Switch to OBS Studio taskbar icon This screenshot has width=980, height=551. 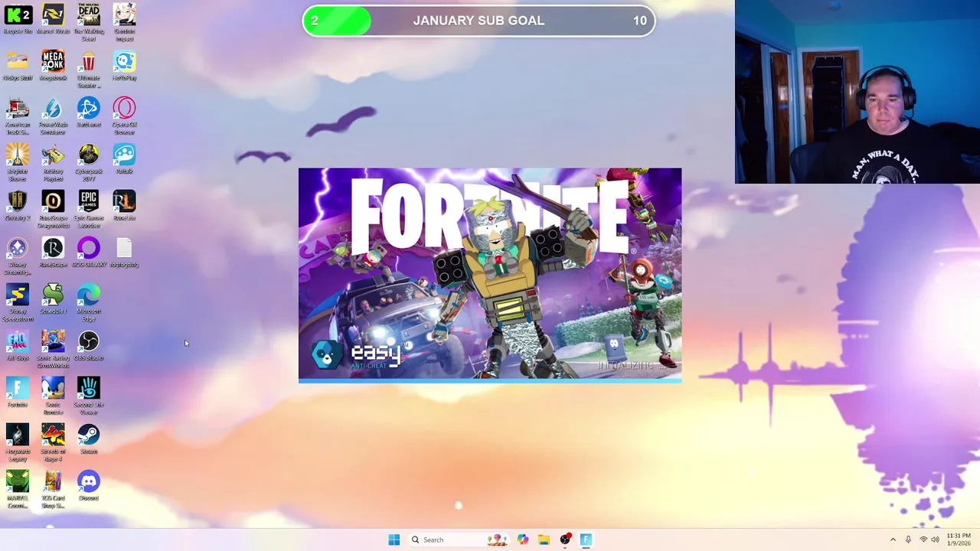click(565, 540)
